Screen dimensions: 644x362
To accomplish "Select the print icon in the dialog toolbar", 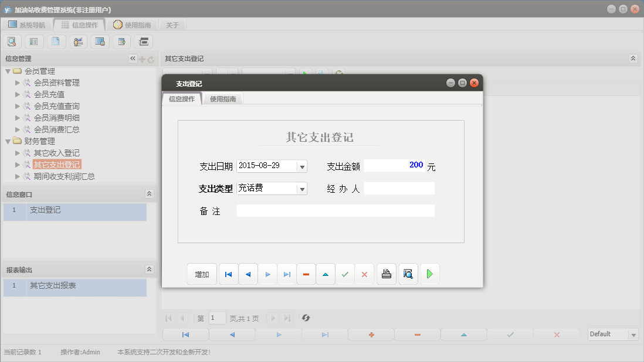I will coord(386,274).
